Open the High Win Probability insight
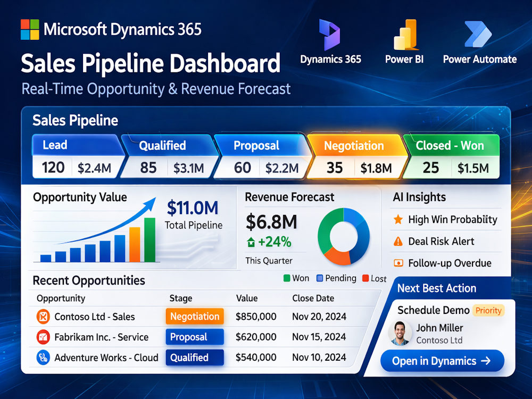Screen dimensions: 532x399 click(x=445, y=220)
